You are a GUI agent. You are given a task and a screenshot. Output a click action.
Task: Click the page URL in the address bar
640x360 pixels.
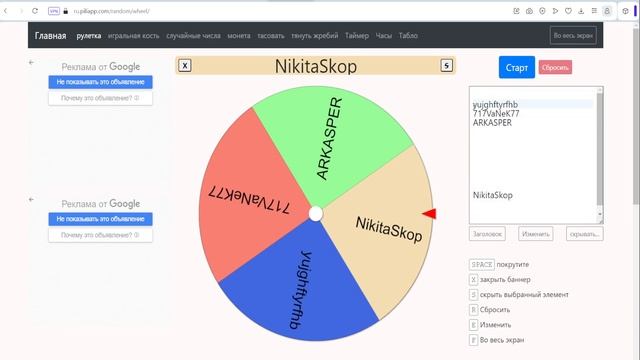[111, 11]
